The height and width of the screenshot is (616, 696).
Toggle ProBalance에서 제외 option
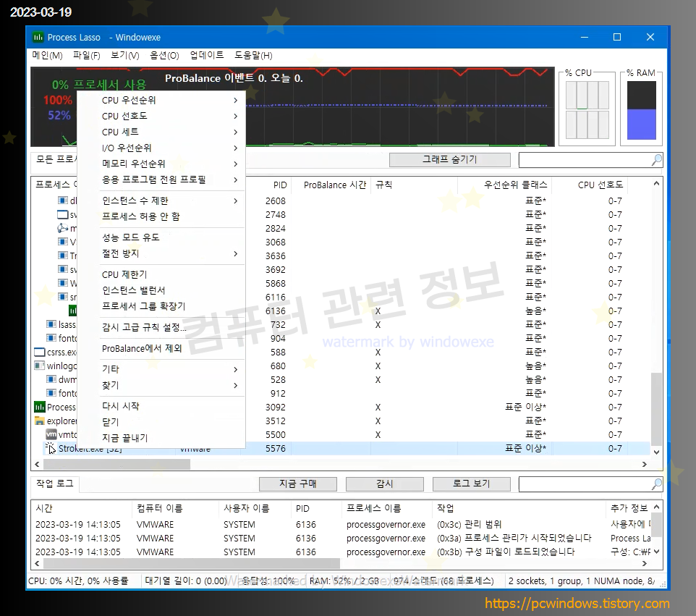click(x=161, y=349)
